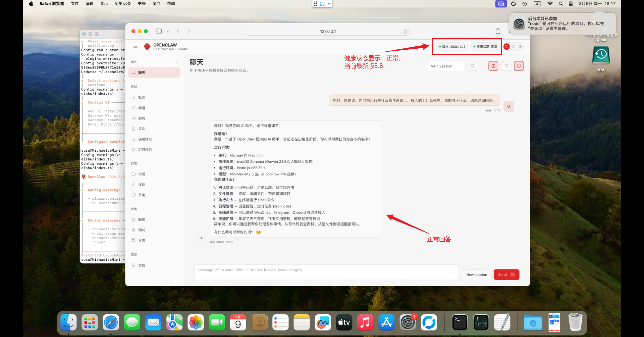The height and width of the screenshot is (337, 644).
Task: Click the background items added notification
Action: [562, 23]
